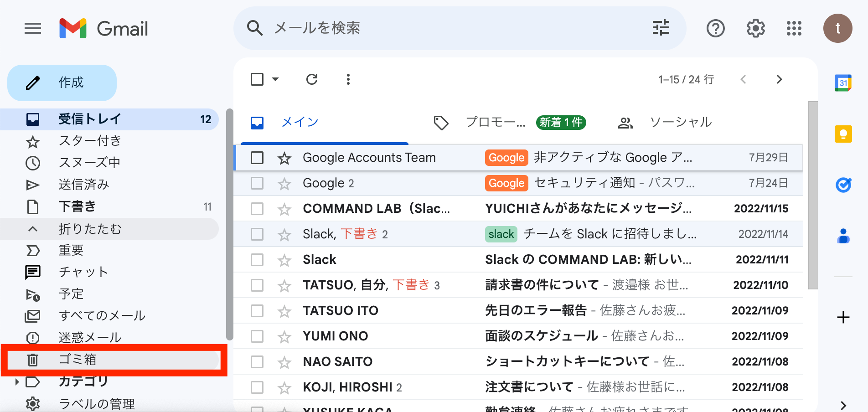The width and height of the screenshot is (868, 412).
Task: Check the Slack COMMAND LAB notification email
Action: click(x=257, y=260)
